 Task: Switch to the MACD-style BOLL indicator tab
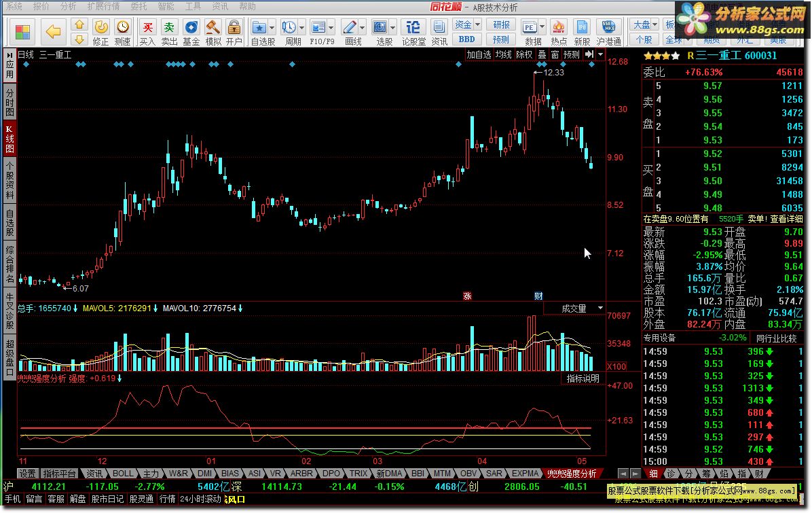pyautogui.click(x=123, y=473)
